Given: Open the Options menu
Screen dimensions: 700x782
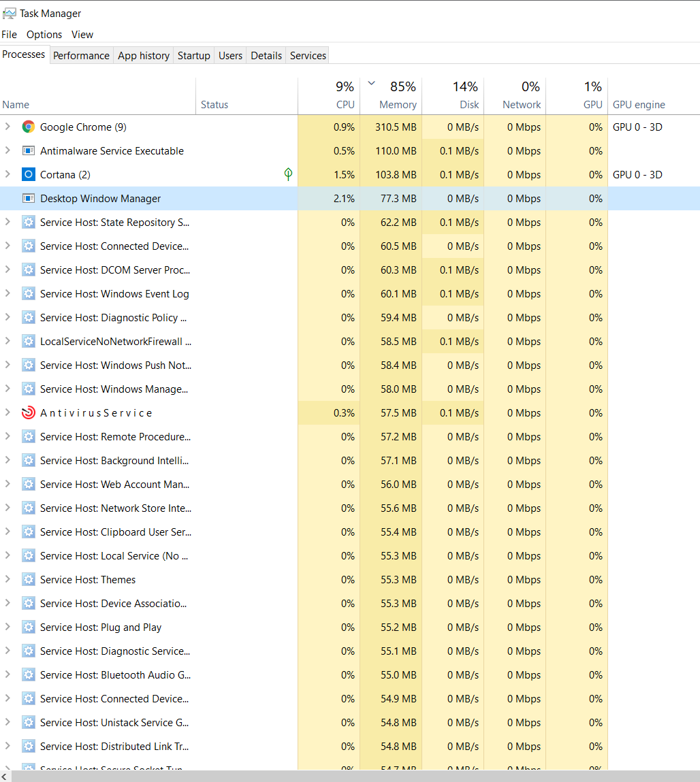Looking at the screenshot, I should click(44, 35).
